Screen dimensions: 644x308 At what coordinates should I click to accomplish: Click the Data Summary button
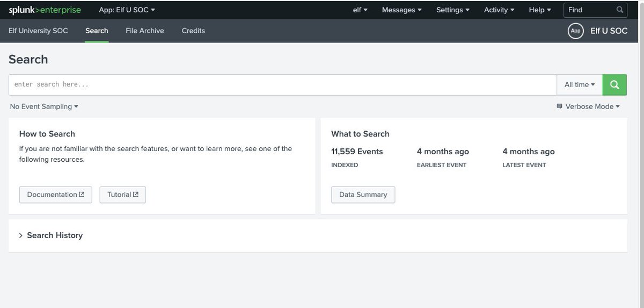click(x=363, y=195)
